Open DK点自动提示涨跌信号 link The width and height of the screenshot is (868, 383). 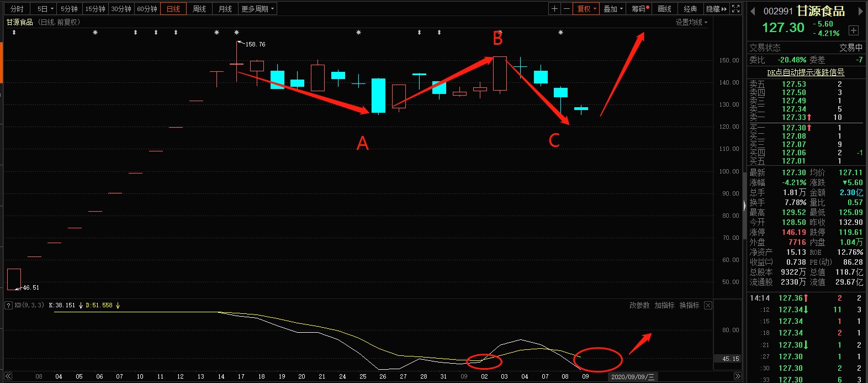pyautogui.click(x=806, y=72)
